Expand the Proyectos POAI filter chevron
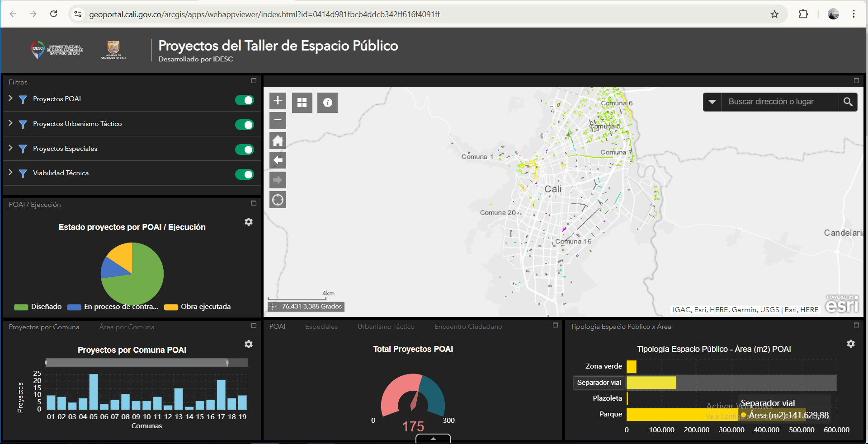This screenshot has height=444, width=868. pyautogui.click(x=11, y=98)
